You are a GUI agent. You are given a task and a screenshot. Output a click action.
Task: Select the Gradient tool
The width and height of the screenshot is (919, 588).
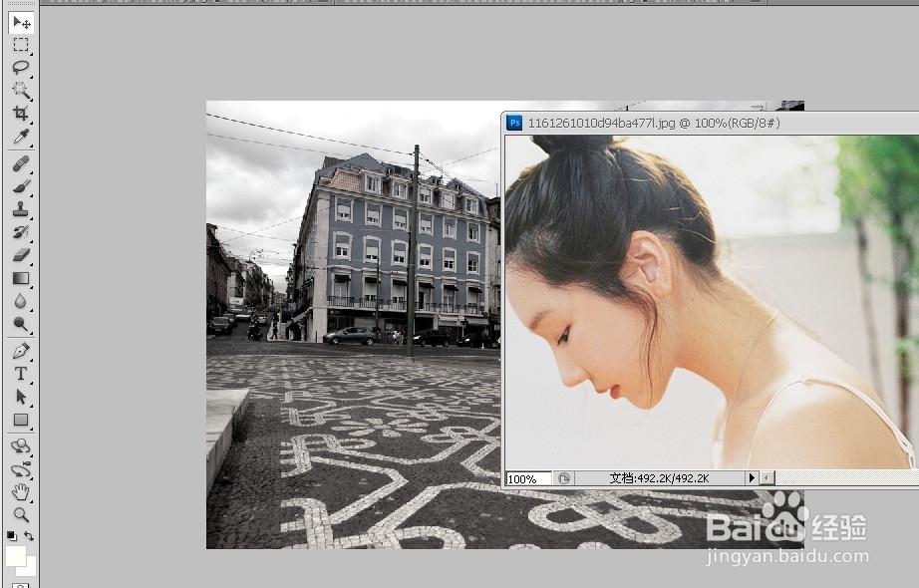21,278
